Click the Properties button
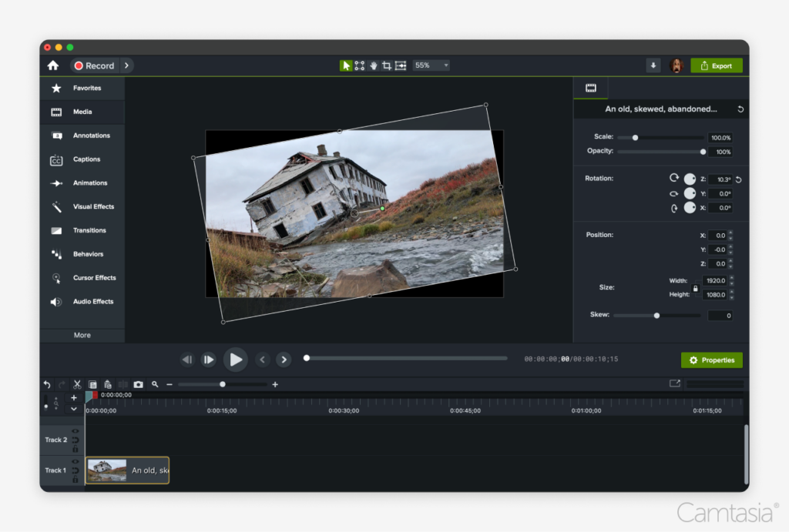789x532 pixels. click(x=711, y=360)
